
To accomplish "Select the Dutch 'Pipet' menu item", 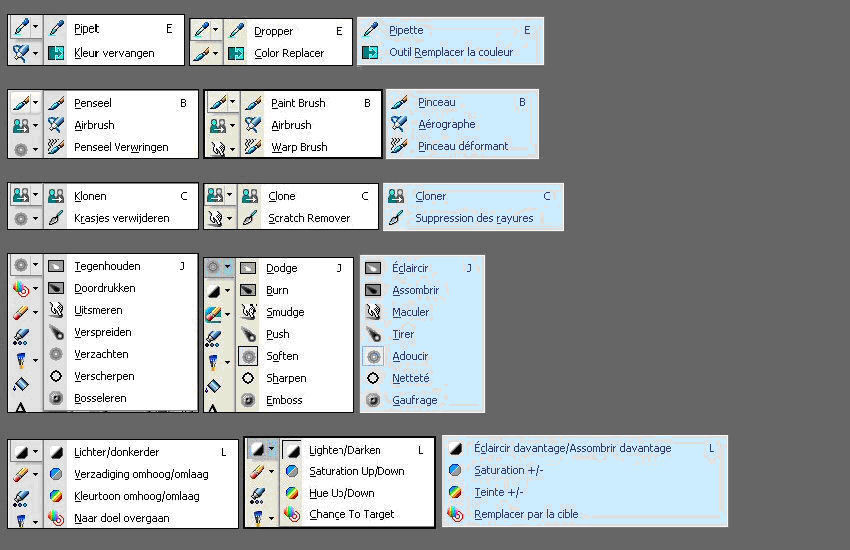I will pos(114,29).
